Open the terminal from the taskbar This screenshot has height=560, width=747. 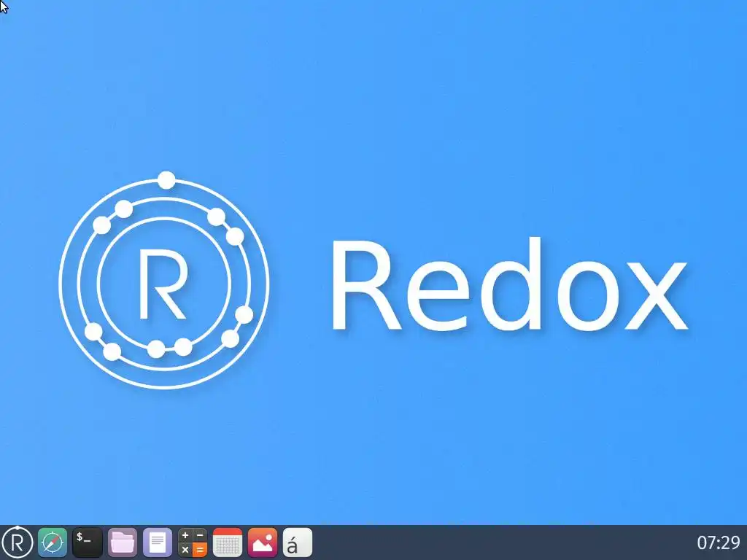pyautogui.click(x=88, y=542)
